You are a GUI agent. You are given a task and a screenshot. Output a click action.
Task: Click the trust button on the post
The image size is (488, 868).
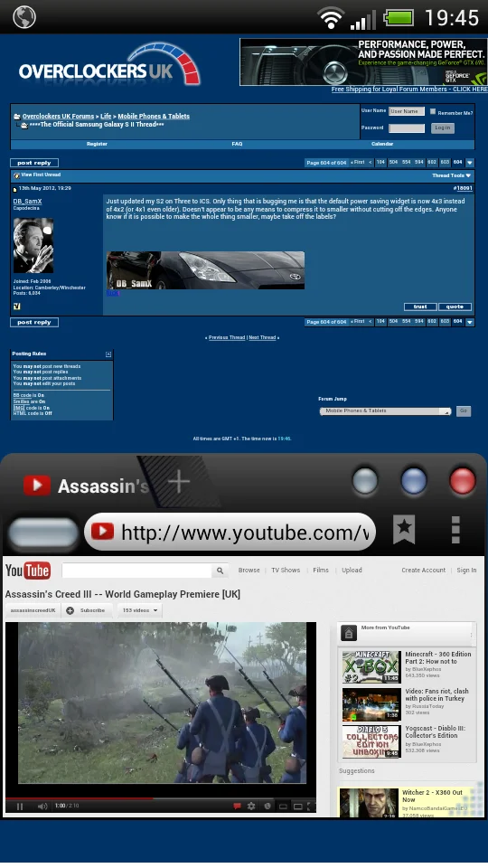420,307
